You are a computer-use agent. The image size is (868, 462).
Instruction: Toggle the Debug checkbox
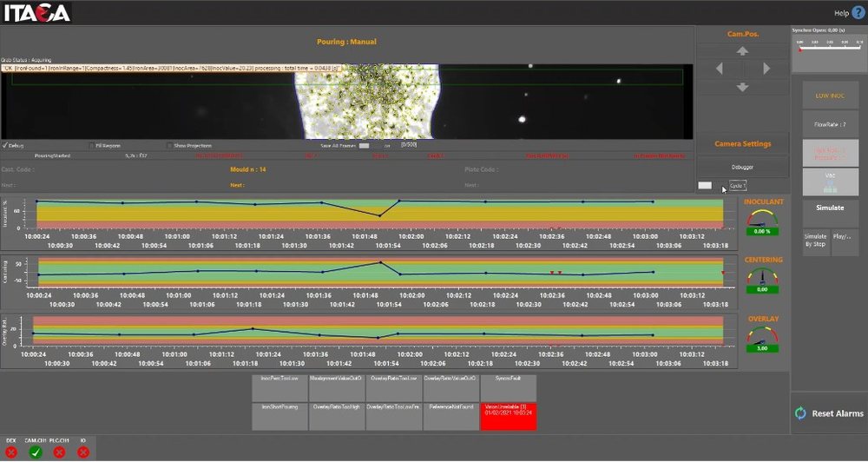[x=5, y=146]
